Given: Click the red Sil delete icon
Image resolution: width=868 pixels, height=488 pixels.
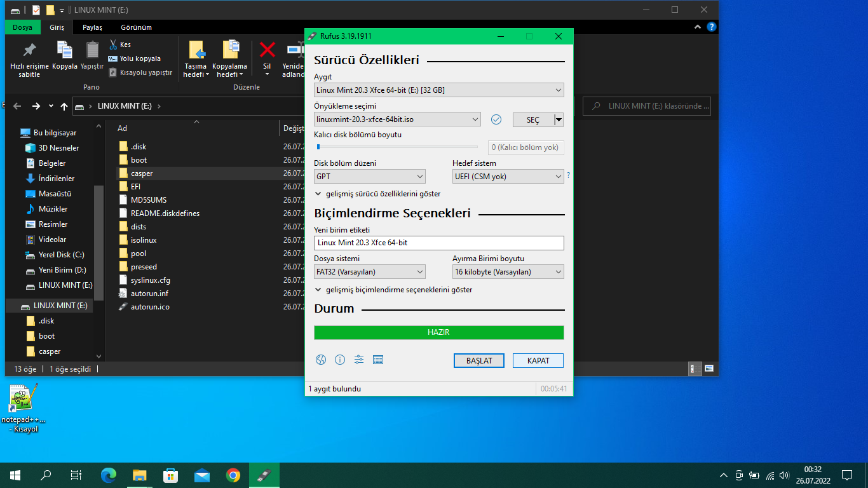Looking at the screenshot, I should pos(268,50).
